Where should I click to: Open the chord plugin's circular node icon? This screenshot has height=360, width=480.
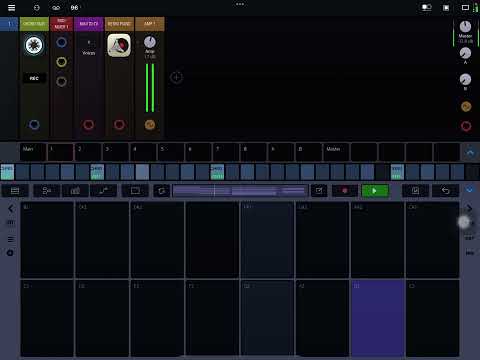(34, 45)
